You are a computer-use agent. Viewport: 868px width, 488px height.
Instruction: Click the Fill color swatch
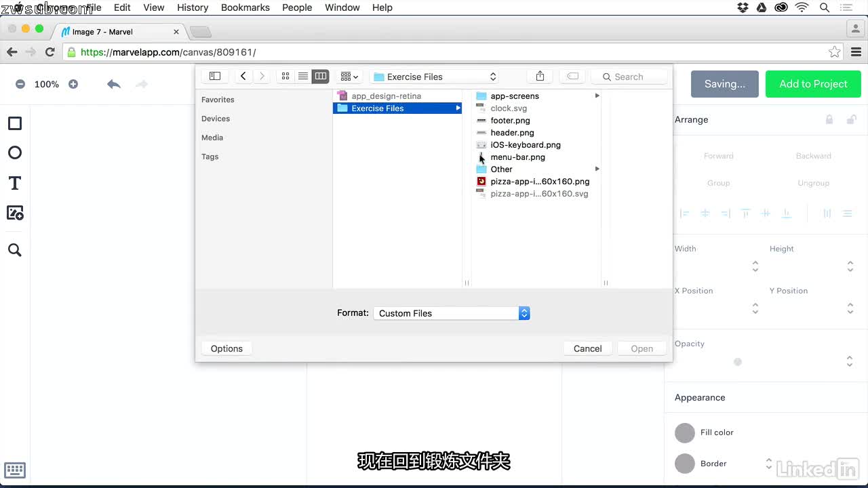pyautogui.click(x=685, y=432)
